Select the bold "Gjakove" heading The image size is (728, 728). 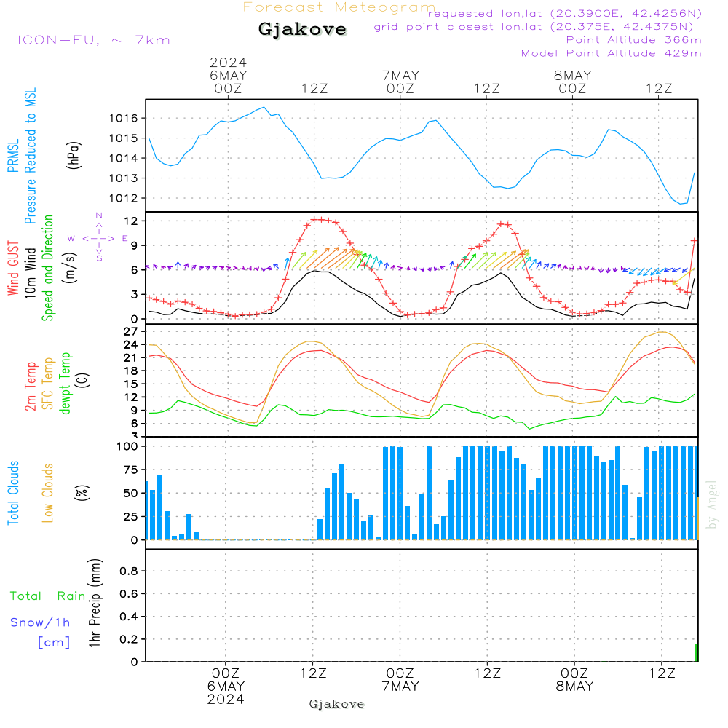click(x=302, y=29)
